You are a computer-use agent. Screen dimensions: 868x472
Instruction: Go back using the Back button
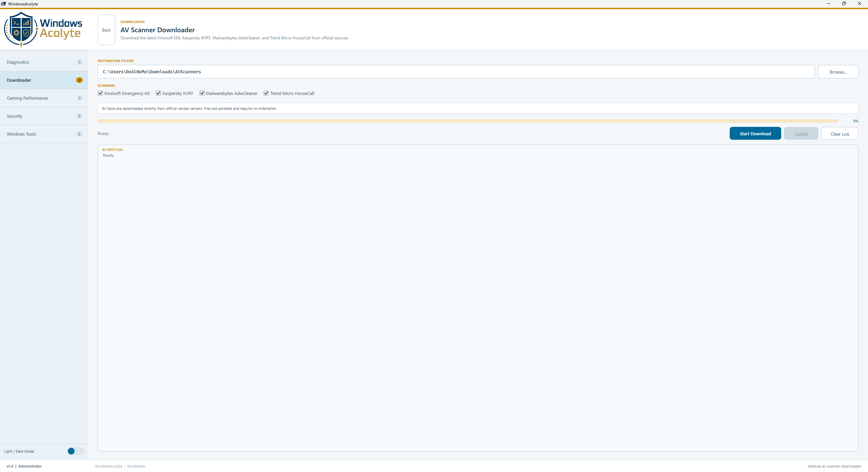106,30
